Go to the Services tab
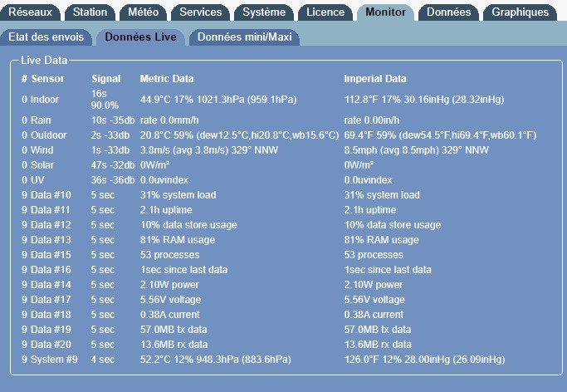 (x=201, y=12)
